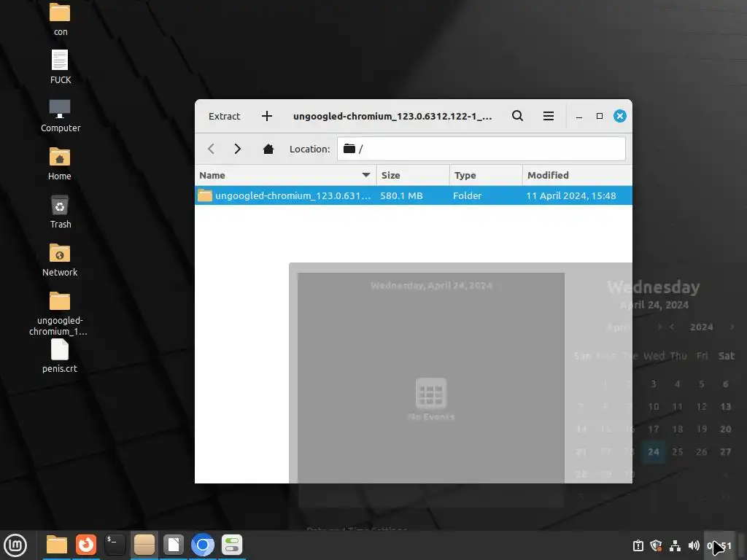The image size is (747, 560).
Task: Select the Home folder desktop icon
Action: [60, 164]
